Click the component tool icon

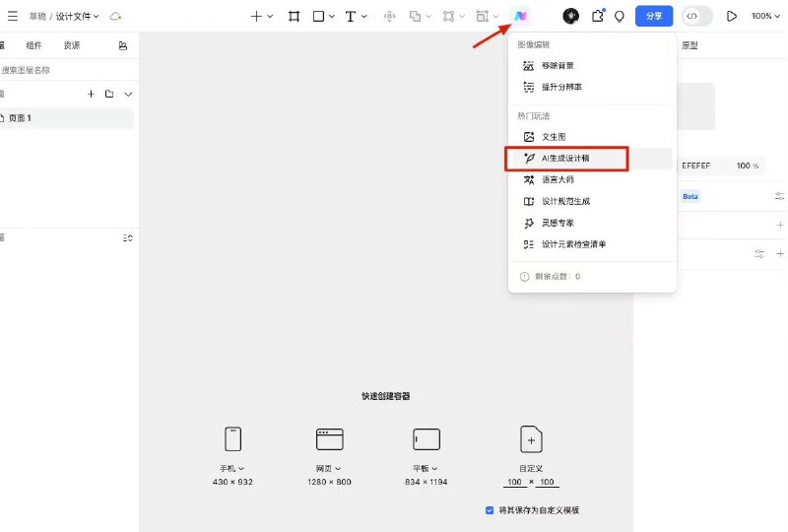pos(389,16)
